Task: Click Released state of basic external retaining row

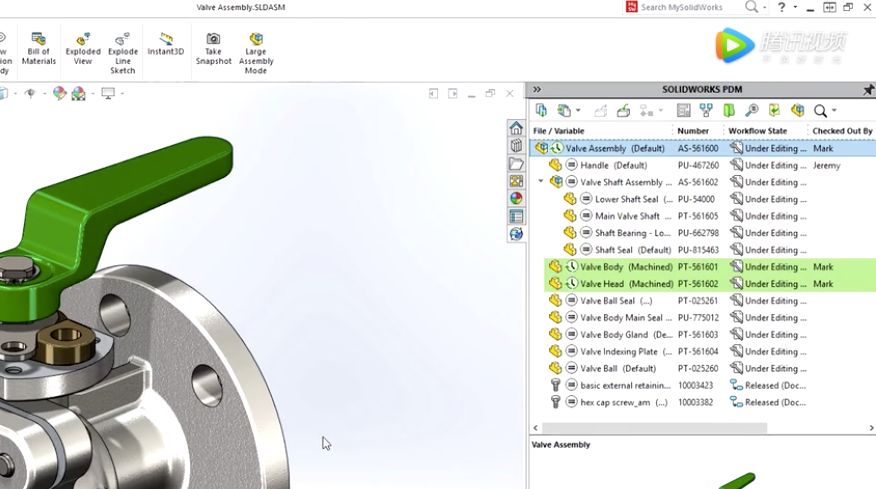Action: click(768, 385)
